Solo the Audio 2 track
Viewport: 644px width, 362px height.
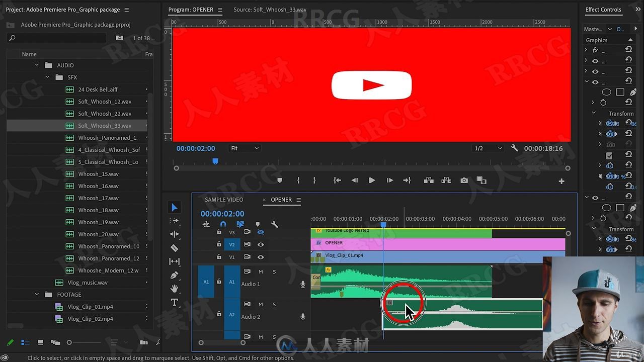click(274, 304)
